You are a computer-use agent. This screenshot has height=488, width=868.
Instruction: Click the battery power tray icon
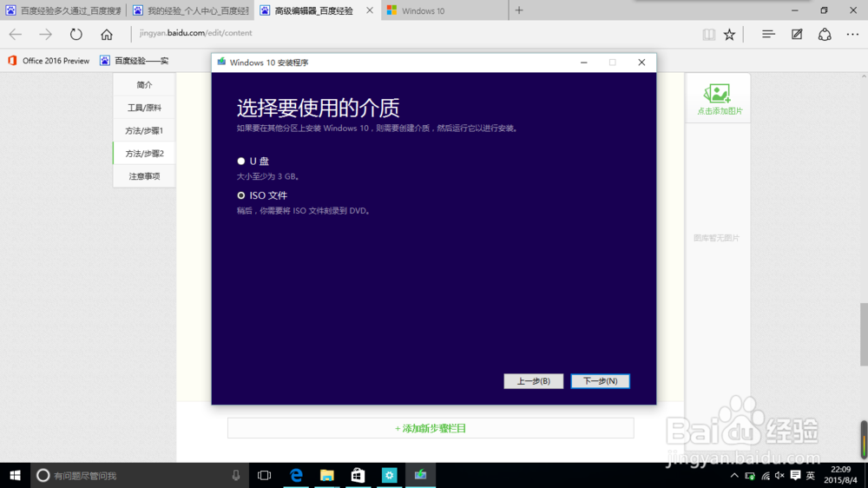point(750,475)
